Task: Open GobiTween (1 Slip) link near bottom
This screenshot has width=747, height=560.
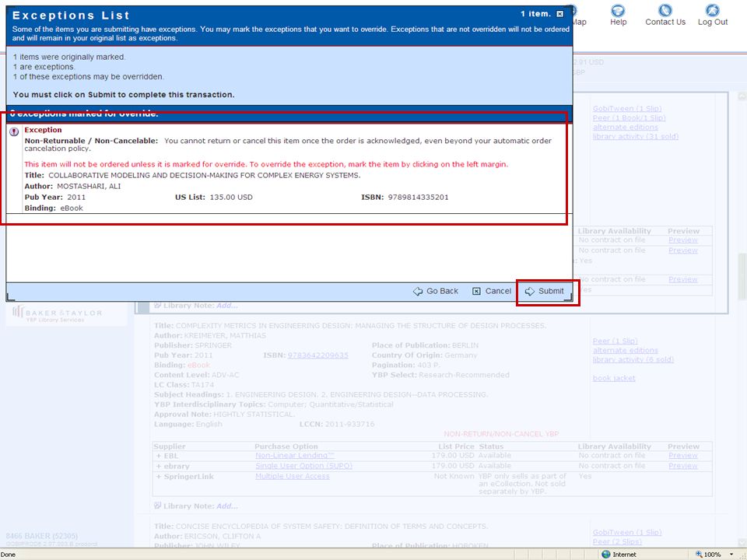Action: (627, 532)
